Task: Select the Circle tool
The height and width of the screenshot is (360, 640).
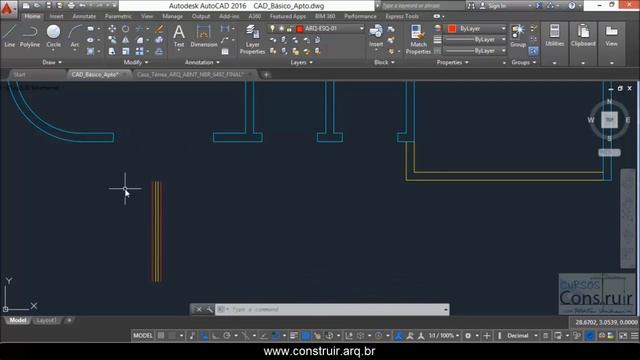Action: pos(53,36)
